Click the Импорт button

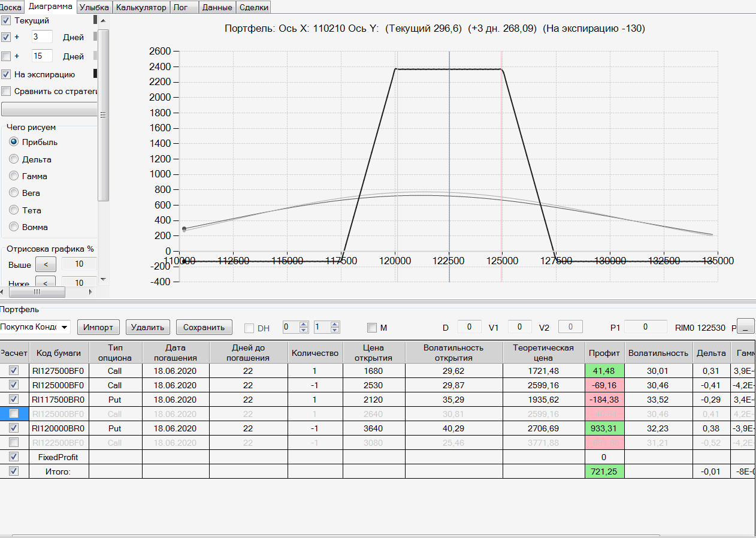point(99,327)
